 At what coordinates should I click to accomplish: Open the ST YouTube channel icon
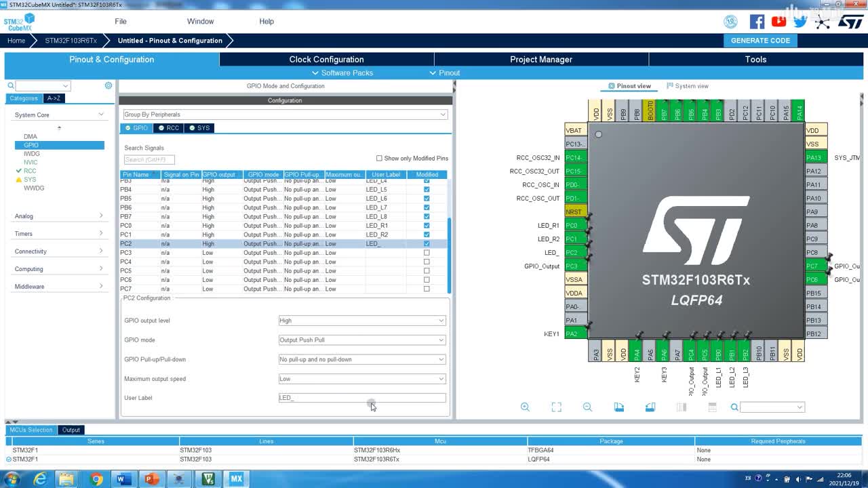778,22
